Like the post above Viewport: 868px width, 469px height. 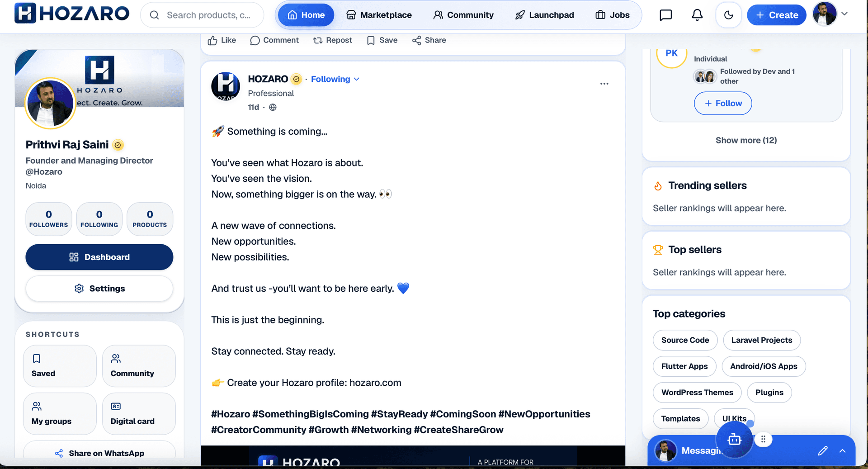click(222, 40)
